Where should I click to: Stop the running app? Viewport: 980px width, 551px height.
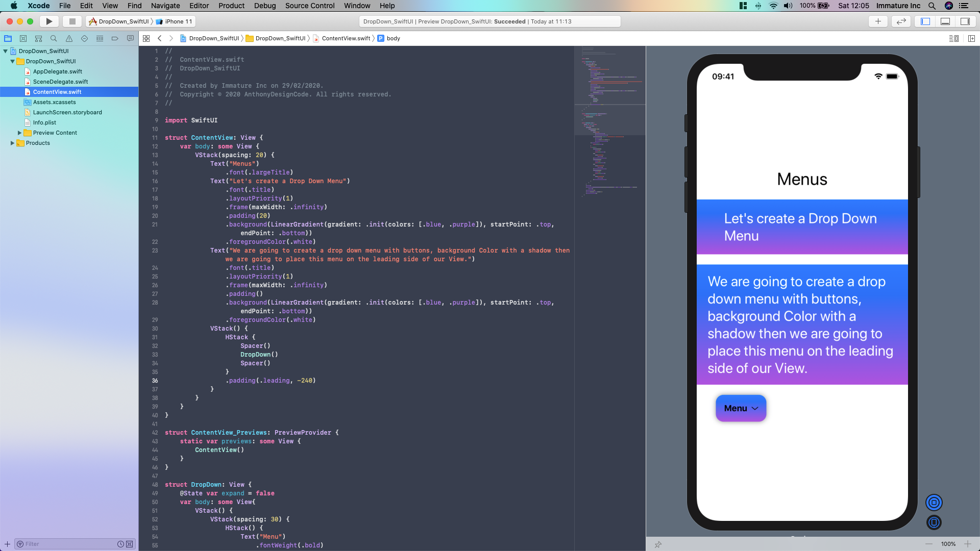pos(72,21)
